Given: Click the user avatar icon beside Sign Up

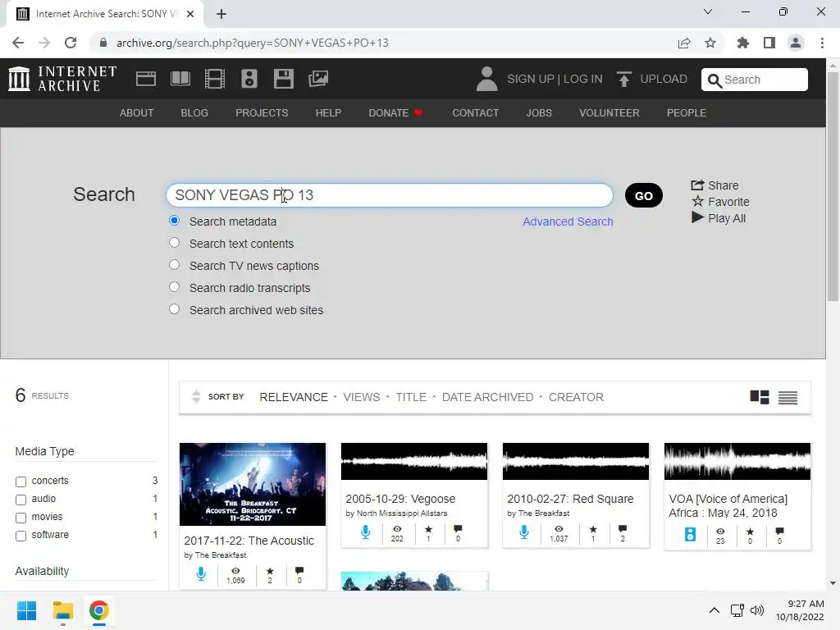Looking at the screenshot, I should pos(486,79).
